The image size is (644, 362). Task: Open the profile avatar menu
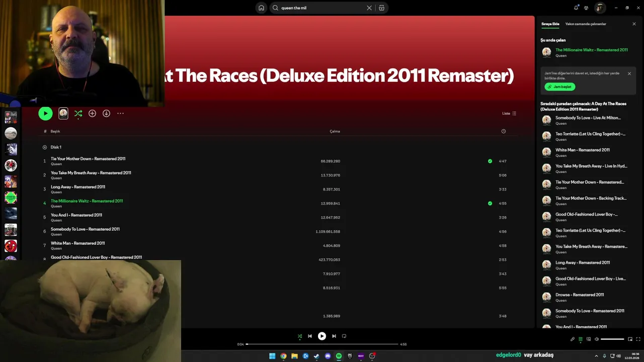600,8
